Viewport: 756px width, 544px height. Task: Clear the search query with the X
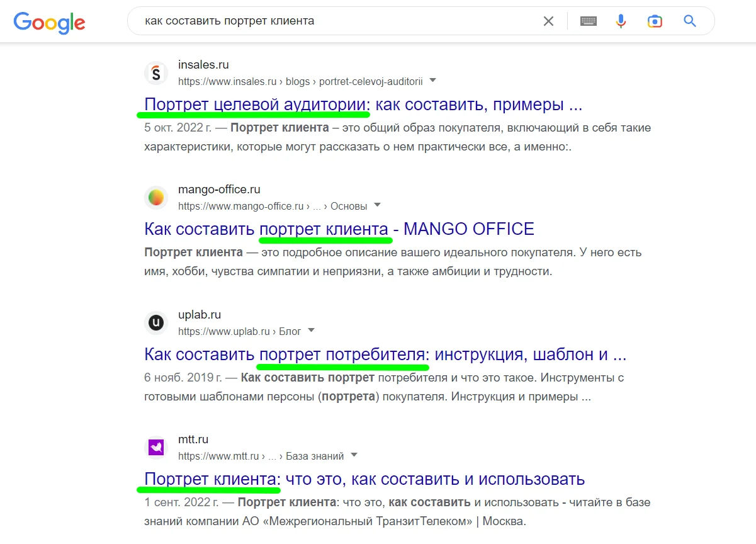tap(548, 21)
